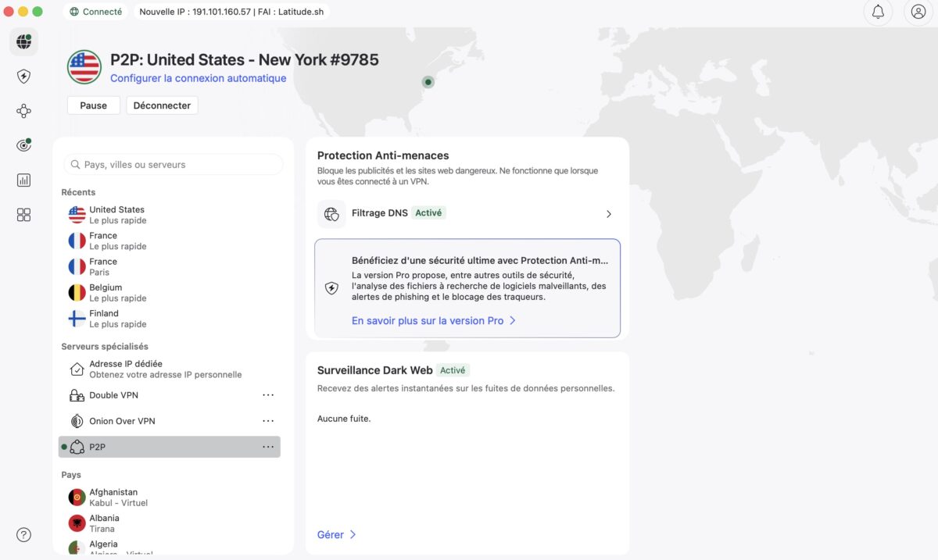Open the statistics chart sidebar icon
The width and height of the screenshot is (938, 560).
(23, 180)
